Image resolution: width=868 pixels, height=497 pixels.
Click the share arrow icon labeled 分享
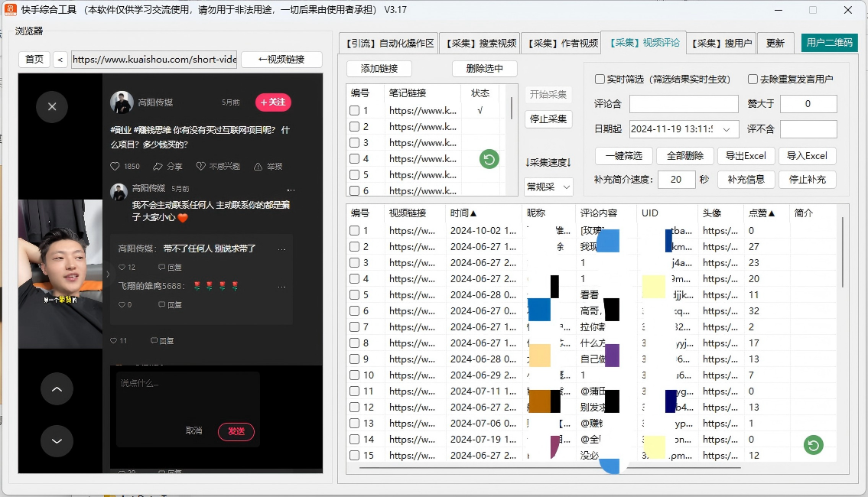tap(158, 166)
